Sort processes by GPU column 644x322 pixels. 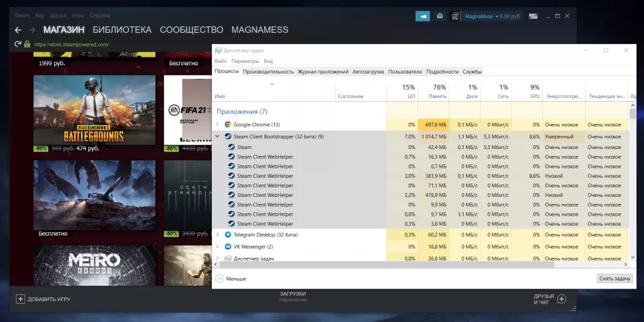click(527, 92)
